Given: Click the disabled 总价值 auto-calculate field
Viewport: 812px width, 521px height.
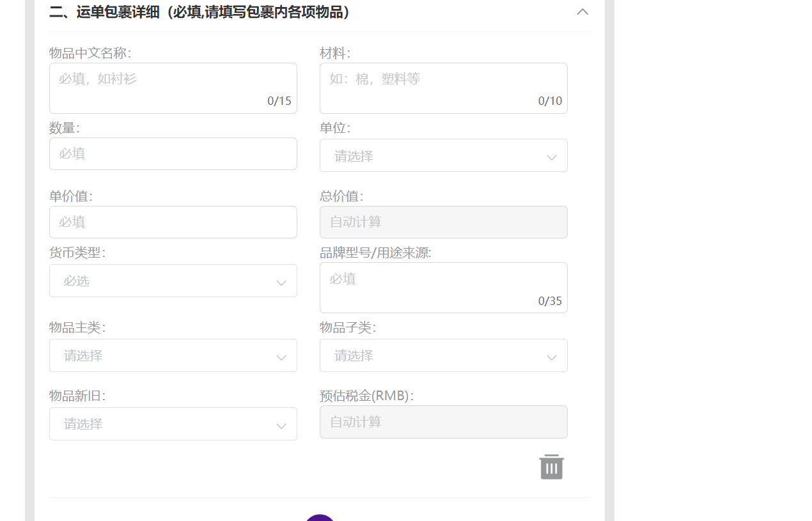Looking at the screenshot, I should [x=444, y=222].
